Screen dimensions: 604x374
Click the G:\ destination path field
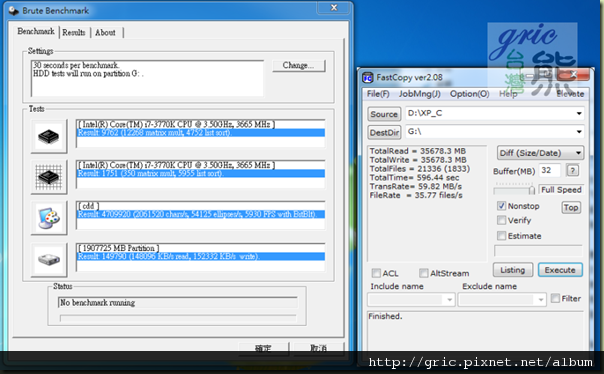pos(495,132)
